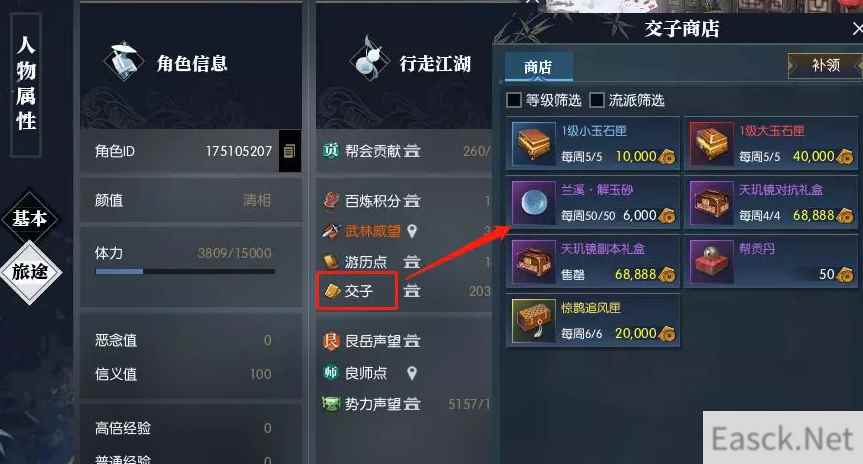Viewport: 863px width, 464px height.
Task: Click the 补领 button
Action: point(825,65)
